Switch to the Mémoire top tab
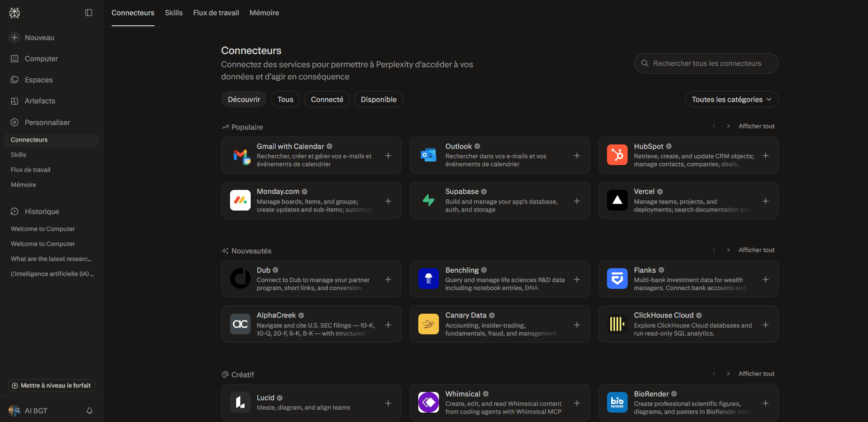The height and width of the screenshot is (422, 868). (x=264, y=13)
